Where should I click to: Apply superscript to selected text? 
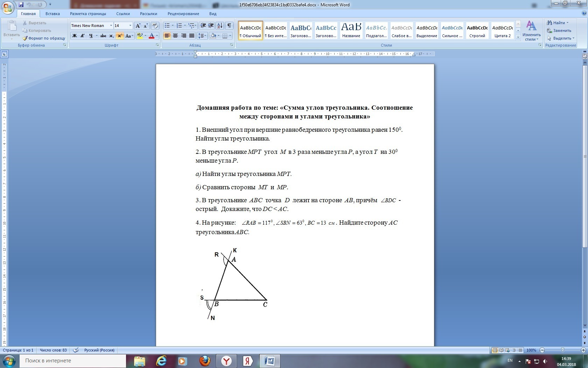120,36
